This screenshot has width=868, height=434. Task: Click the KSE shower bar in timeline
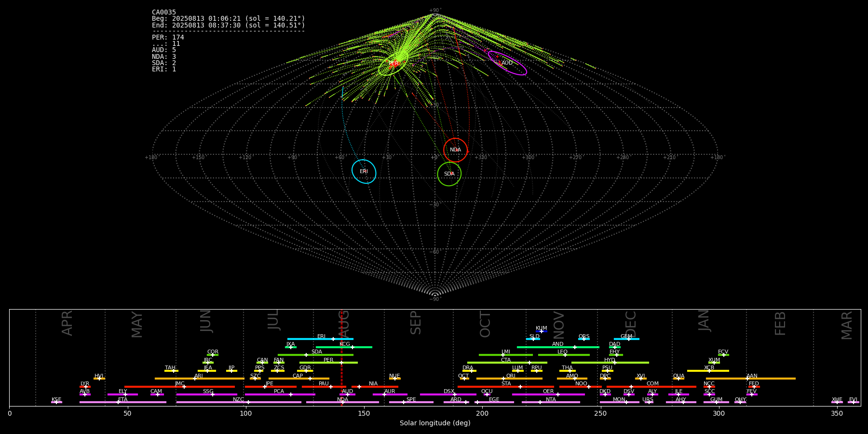point(56,402)
